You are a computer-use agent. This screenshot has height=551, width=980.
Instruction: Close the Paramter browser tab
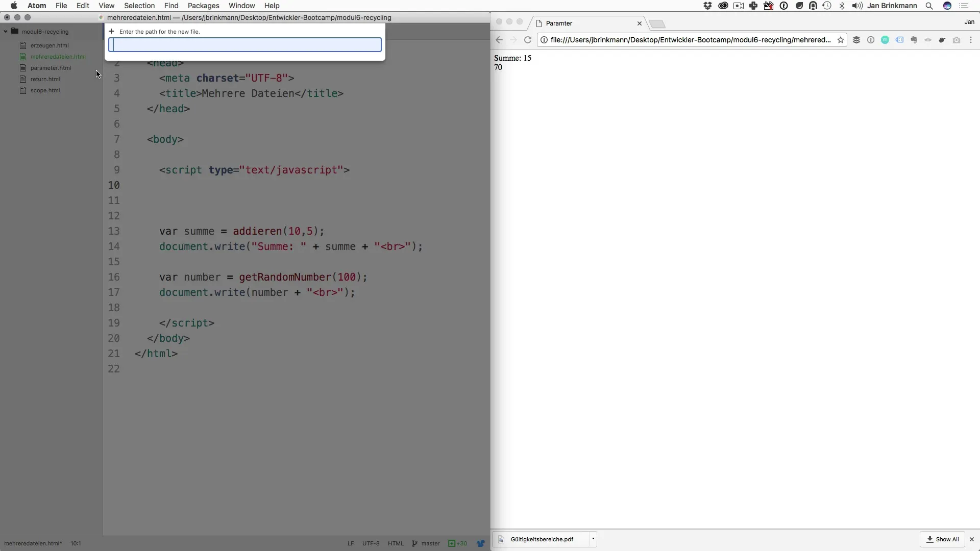tap(639, 23)
